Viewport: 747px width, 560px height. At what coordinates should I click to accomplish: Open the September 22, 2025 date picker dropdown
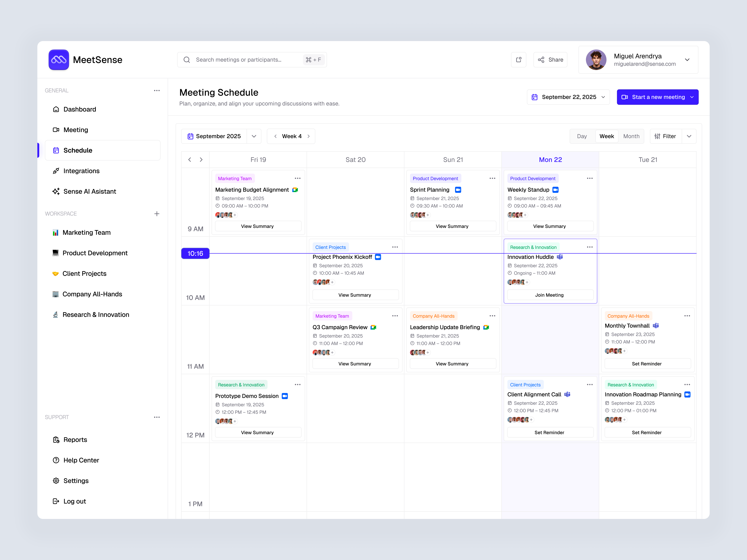(604, 97)
